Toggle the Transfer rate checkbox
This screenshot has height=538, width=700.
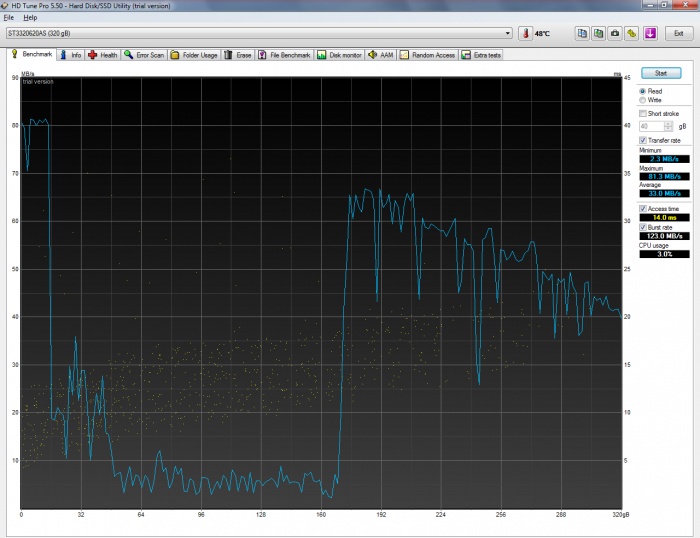coord(643,140)
